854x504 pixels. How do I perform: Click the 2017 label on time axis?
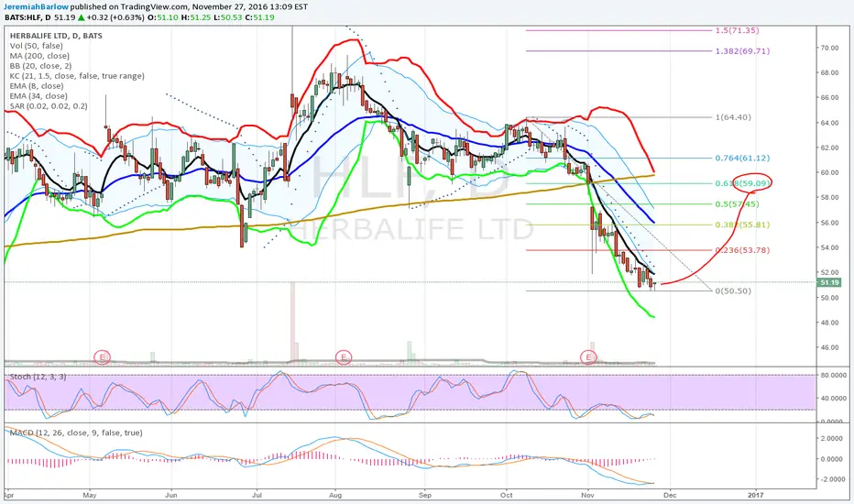[755, 495]
